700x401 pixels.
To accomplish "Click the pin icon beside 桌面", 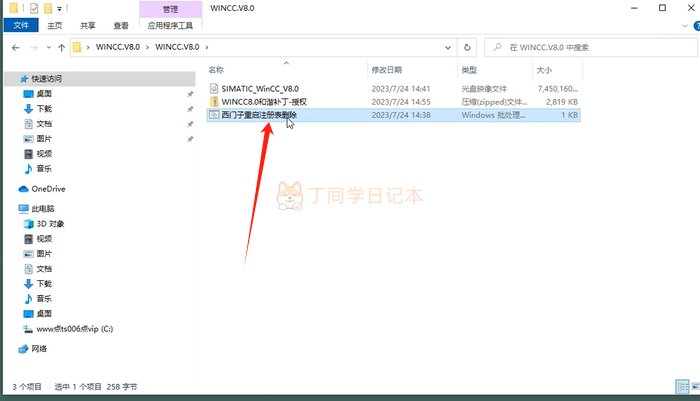I will click(x=190, y=94).
